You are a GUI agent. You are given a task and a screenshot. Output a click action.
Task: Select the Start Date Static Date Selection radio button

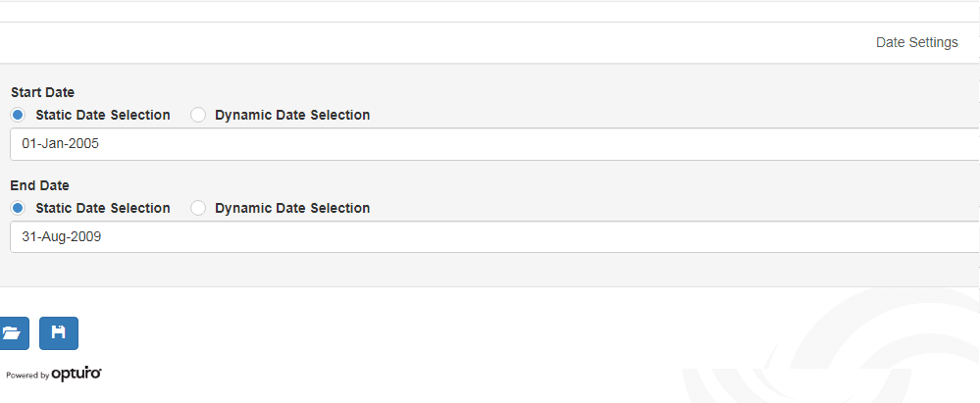pos(18,115)
